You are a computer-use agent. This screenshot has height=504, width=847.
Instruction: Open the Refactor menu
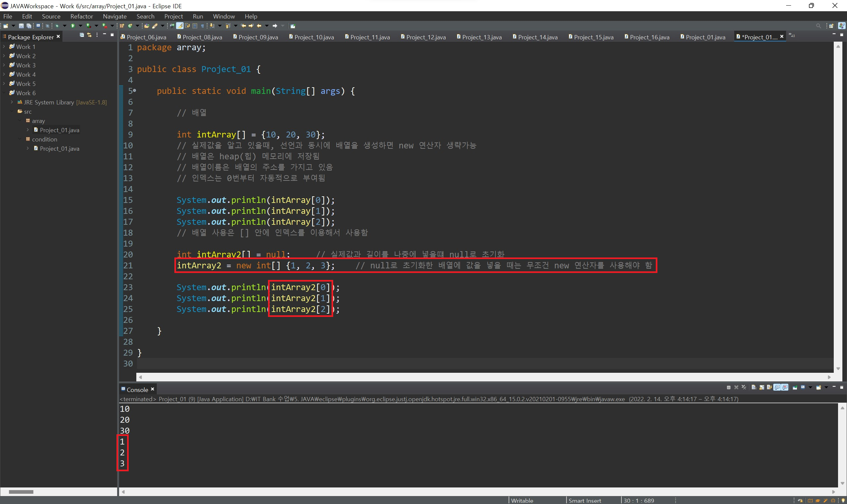(82, 16)
